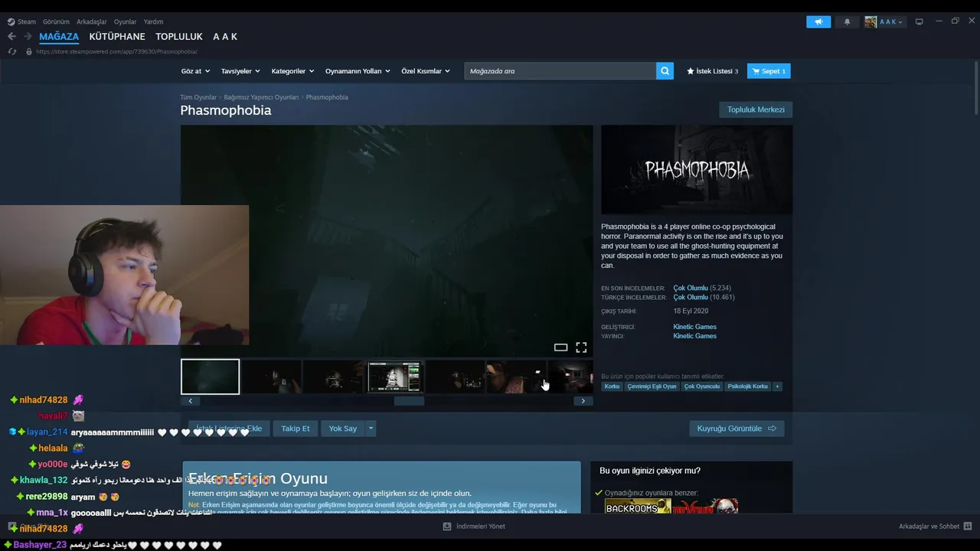Enter fullscreen on the media player
Viewport: 980px width, 551px height.
point(581,347)
